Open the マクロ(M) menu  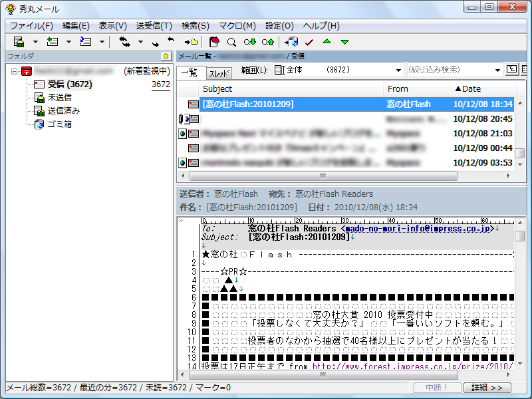(x=237, y=26)
